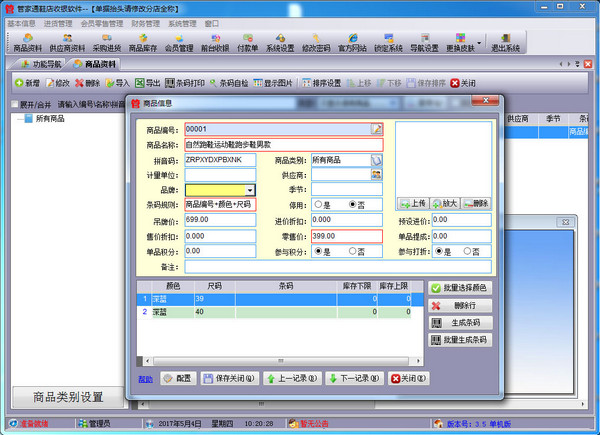Open 采购进货 in the toolbar

click(107, 43)
